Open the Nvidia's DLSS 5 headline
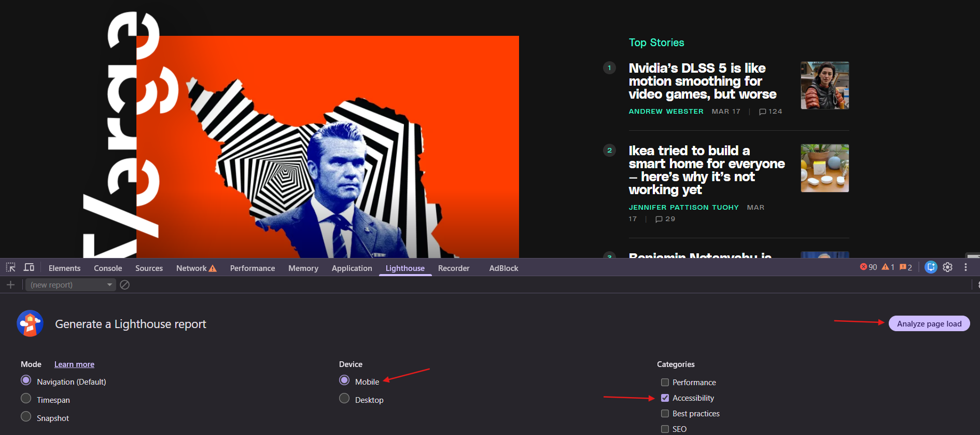 point(703,81)
